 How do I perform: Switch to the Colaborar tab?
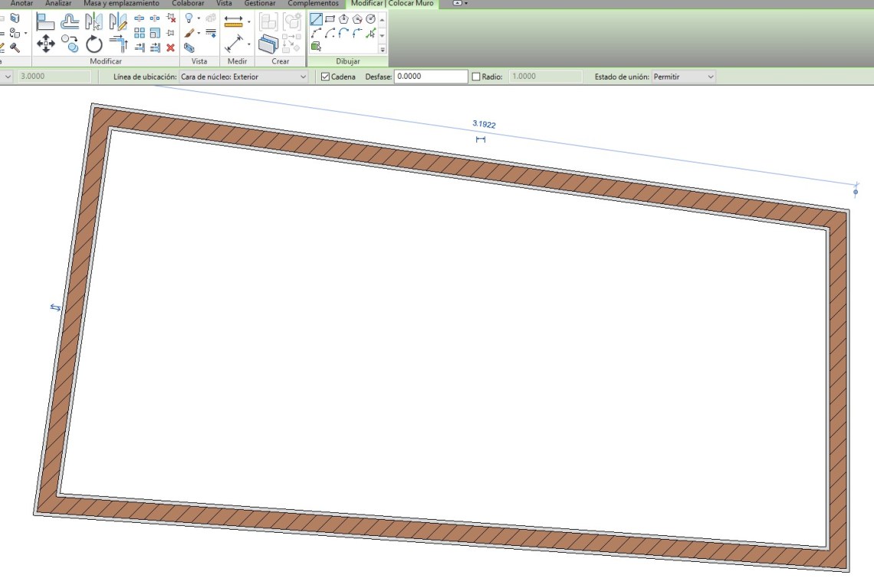coord(188,4)
